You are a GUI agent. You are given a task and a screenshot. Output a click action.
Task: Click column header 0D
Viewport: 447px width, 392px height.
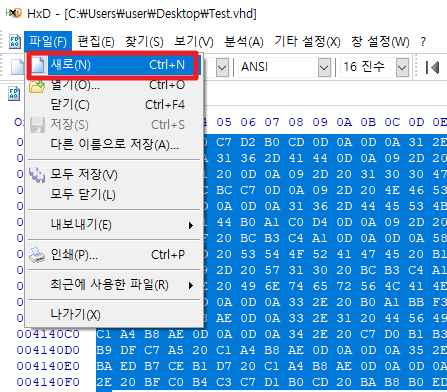[x=416, y=122]
